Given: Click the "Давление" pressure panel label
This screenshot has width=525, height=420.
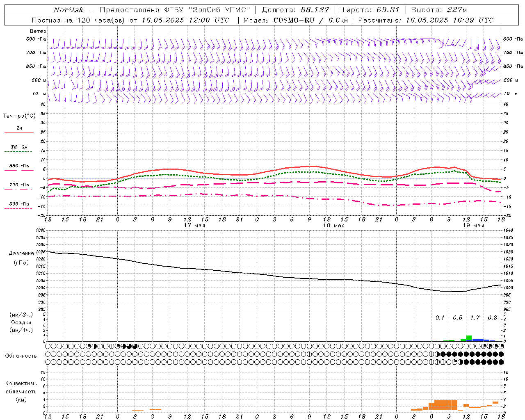Looking at the screenshot, I should [21, 253].
